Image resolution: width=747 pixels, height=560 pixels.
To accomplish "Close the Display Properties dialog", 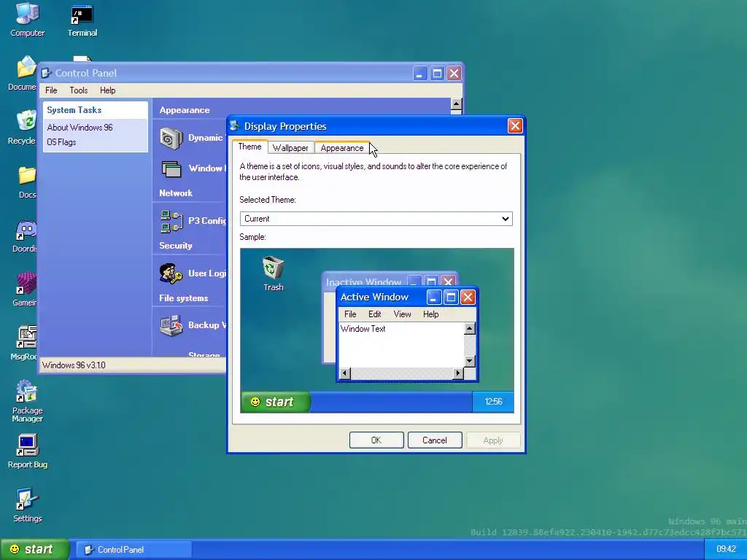I will pos(515,125).
